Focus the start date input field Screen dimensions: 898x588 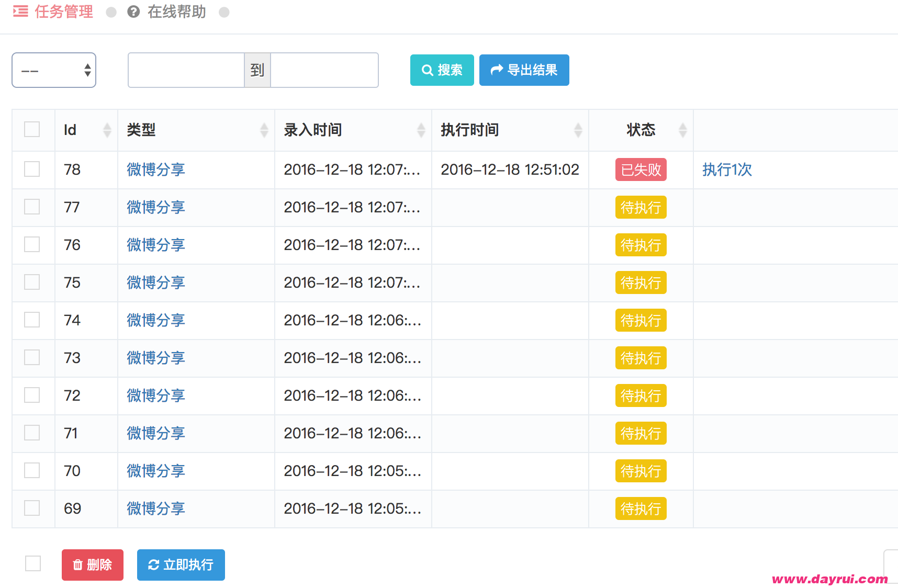coord(186,70)
